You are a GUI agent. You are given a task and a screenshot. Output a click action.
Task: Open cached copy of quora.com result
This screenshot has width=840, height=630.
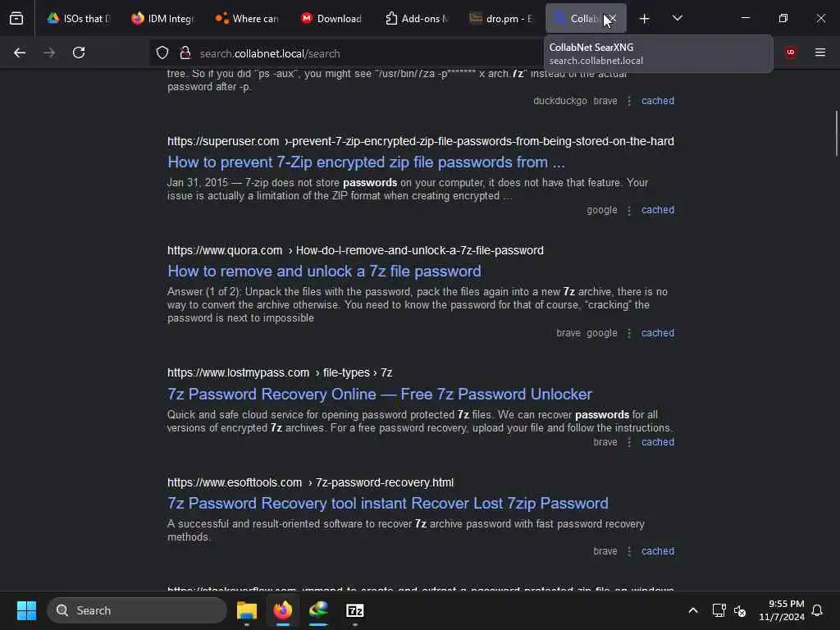click(x=658, y=333)
